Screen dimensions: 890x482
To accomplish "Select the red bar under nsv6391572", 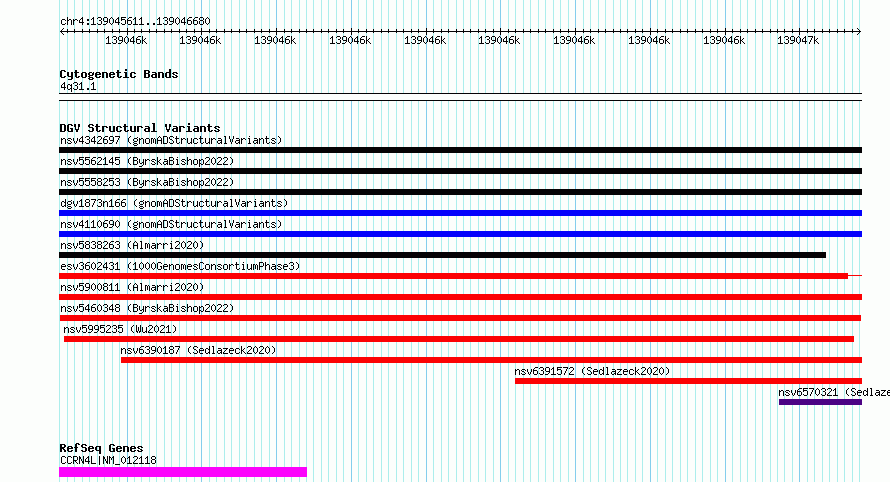I will point(689,381).
